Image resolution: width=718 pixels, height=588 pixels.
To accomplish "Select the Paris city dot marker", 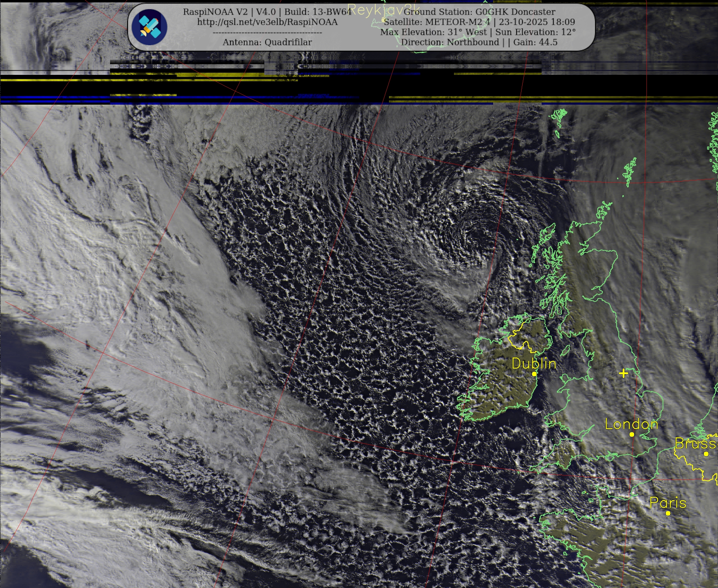I will (x=668, y=513).
